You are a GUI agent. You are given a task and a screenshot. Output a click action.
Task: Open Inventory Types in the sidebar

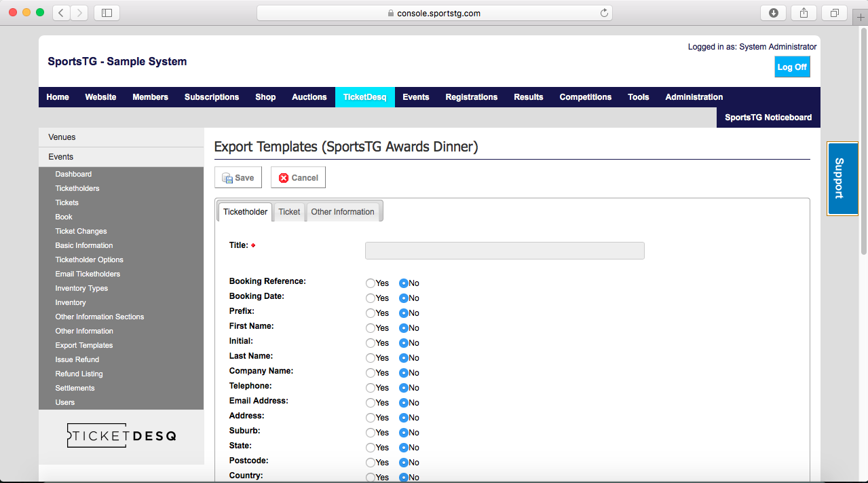[81, 289]
